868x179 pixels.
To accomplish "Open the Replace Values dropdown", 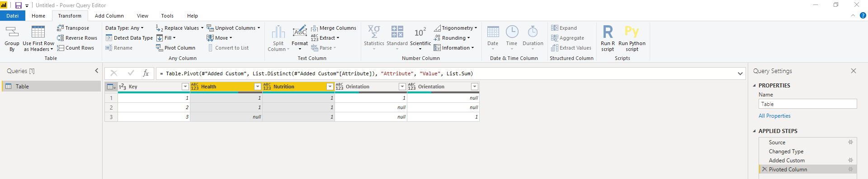I will pyautogui.click(x=202, y=28).
